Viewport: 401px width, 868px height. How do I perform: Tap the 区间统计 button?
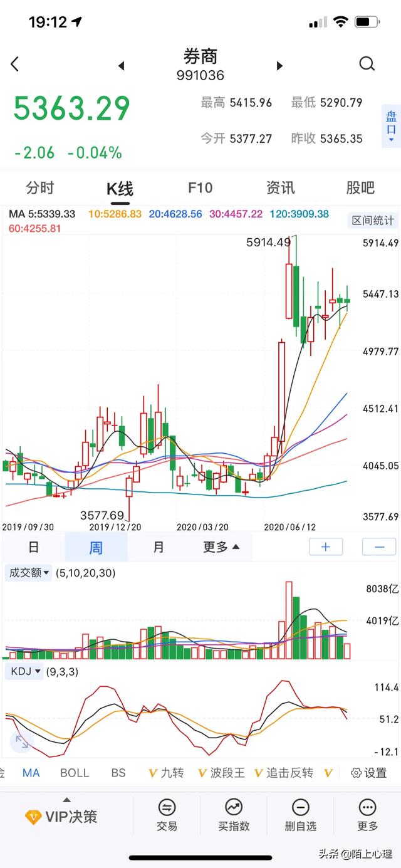tap(373, 220)
